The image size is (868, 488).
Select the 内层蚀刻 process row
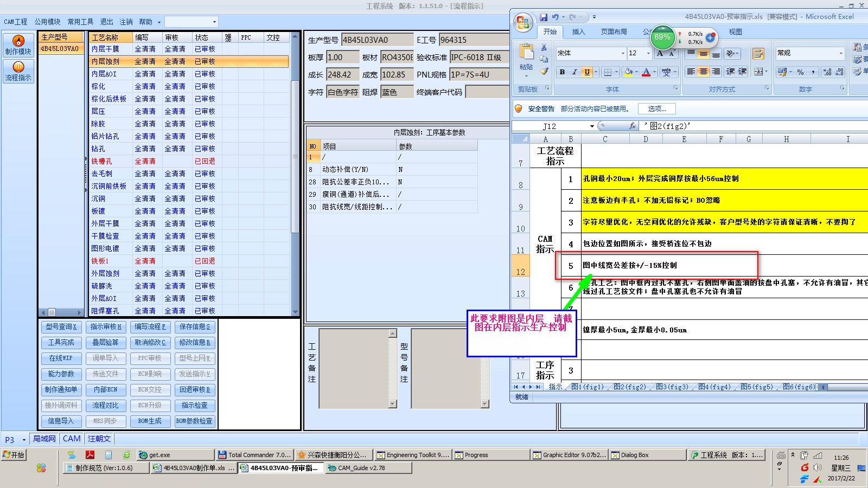tap(189, 61)
